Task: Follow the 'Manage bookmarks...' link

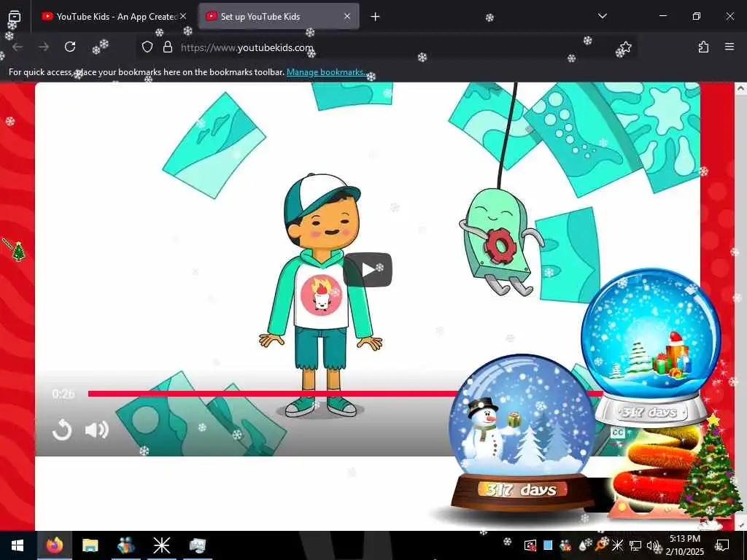Action: click(327, 72)
